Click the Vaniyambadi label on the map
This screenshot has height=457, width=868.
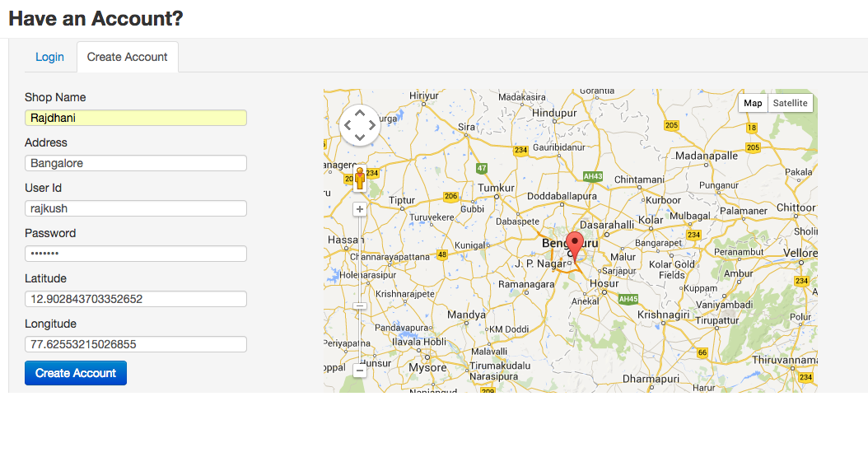click(725, 305)
